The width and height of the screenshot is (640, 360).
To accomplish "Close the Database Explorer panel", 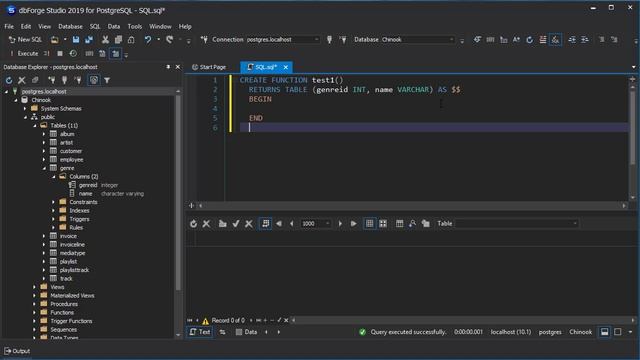I will point(178,67).
